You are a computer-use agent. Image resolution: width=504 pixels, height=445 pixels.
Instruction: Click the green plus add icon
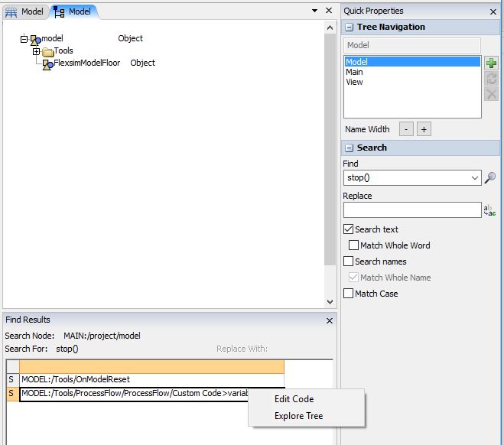491,63
